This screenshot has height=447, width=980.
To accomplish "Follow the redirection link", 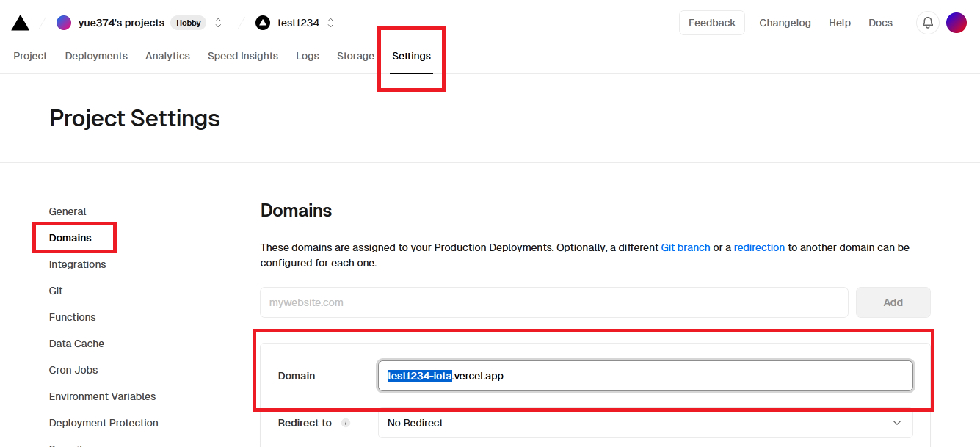I will [759, 247].
